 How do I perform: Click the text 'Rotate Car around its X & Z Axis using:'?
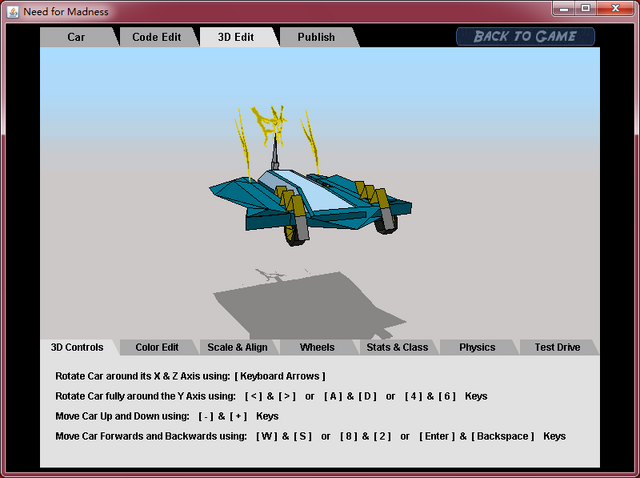click(143, 376)
